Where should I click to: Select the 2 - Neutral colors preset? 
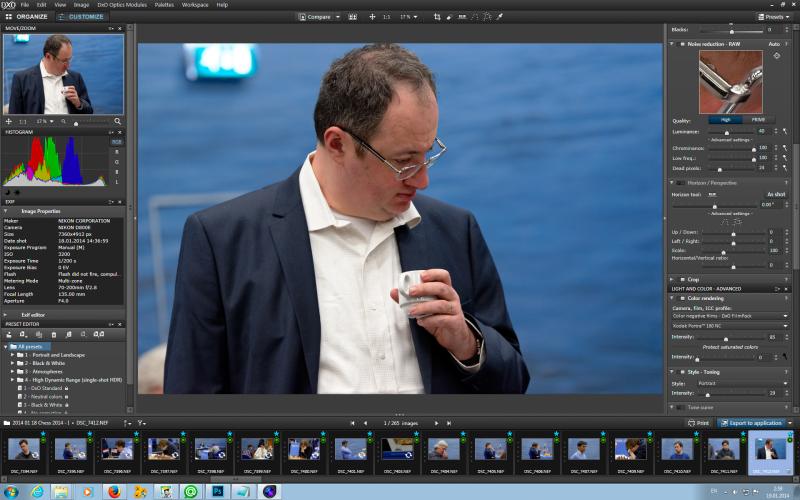(43, 396)
